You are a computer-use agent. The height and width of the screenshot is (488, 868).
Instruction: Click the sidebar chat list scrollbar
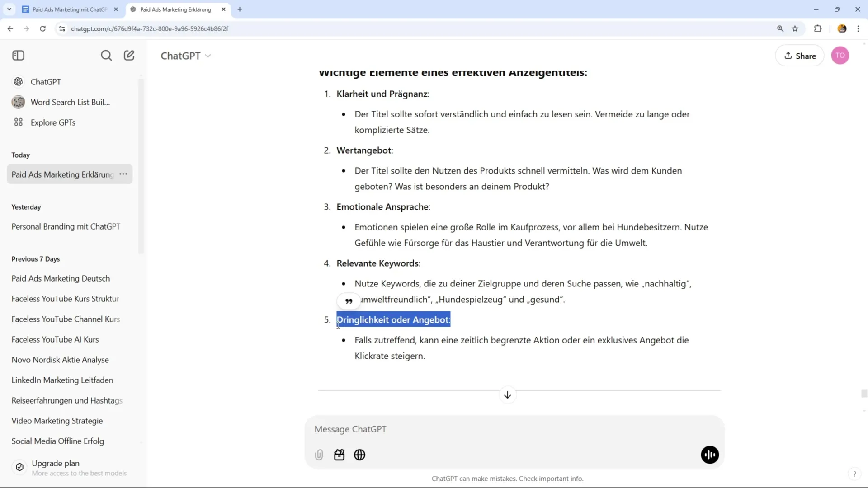141,166
